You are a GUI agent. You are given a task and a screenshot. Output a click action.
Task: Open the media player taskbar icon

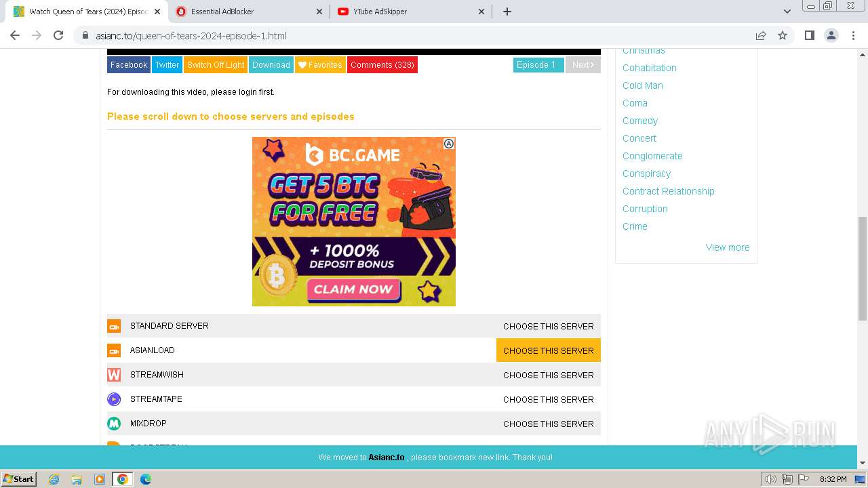coord(100,479)
